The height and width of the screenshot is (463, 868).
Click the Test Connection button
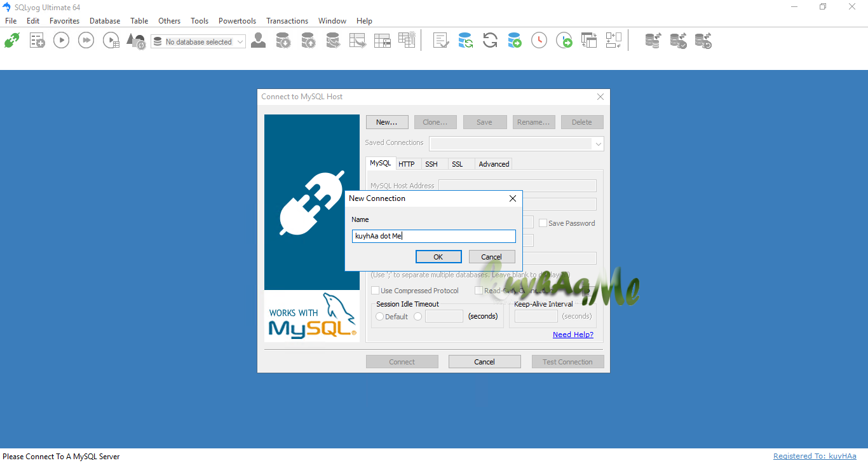[x=567, y=362]
